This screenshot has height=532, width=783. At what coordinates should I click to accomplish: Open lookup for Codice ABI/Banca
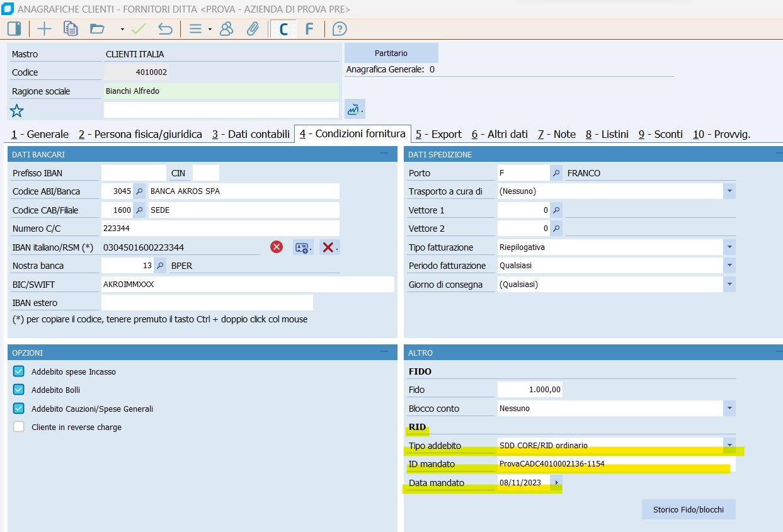139,191
